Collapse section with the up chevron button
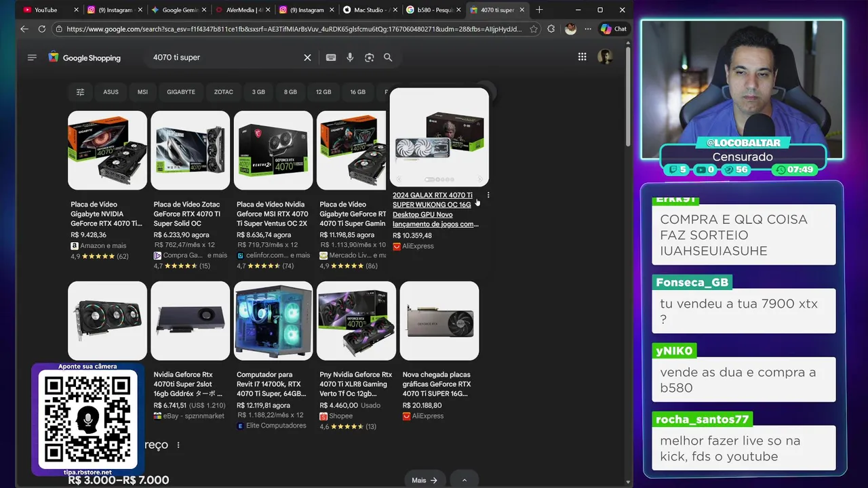The image size is (868, 488). point(464,480)
